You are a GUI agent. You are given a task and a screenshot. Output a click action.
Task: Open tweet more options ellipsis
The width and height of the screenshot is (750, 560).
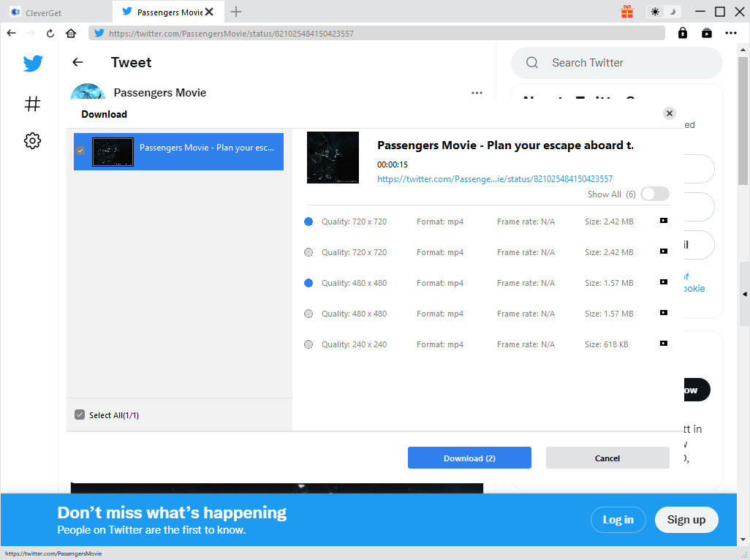tap(477, 93)
